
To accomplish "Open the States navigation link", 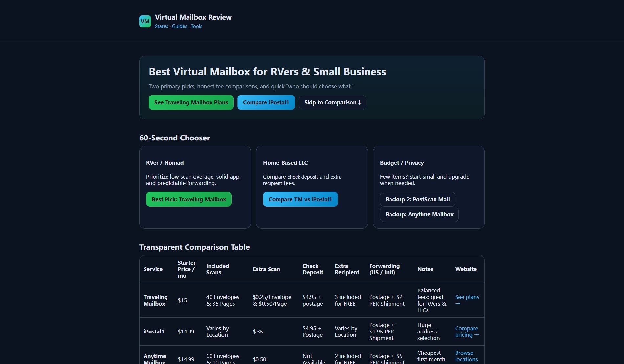I will 161,26.
